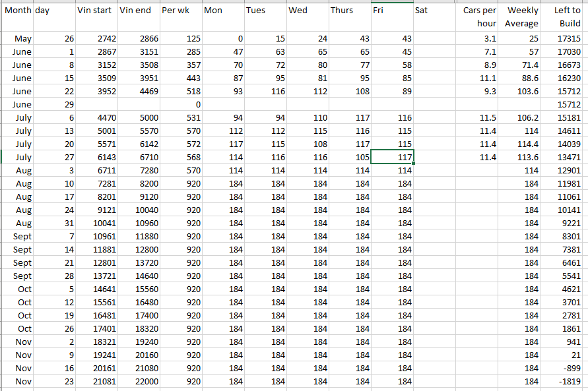Screen dimensions: 588x391
Task: Select the cell showing -899
Action: (566, 369)
